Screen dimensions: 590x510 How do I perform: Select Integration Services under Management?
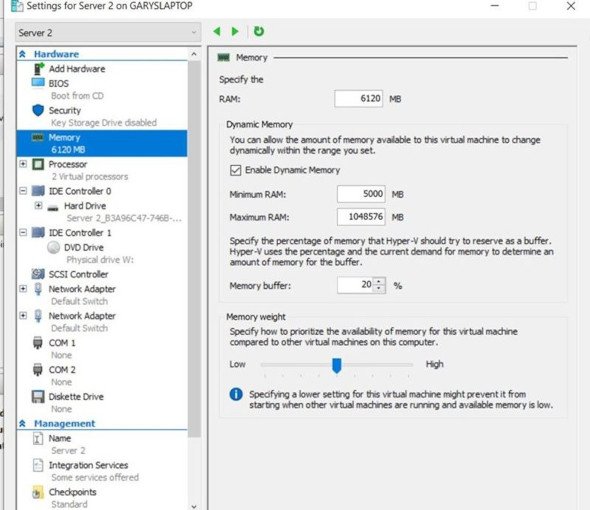[x=88, y=465]
